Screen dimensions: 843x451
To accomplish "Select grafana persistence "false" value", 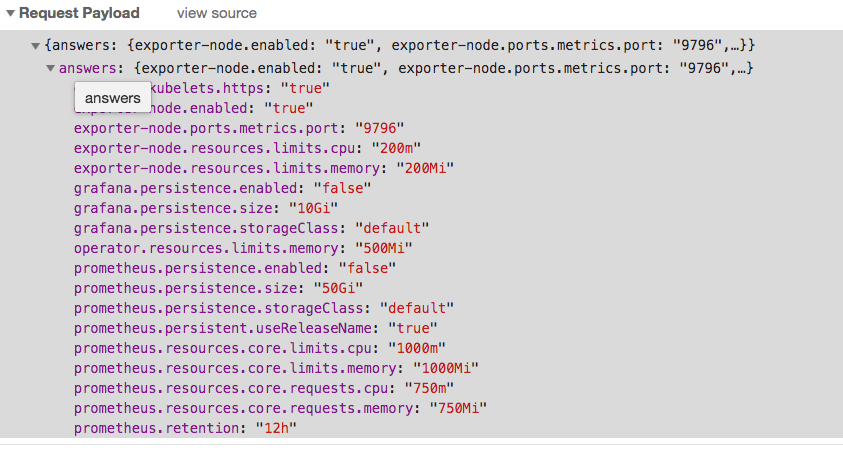I will [342, 188].
